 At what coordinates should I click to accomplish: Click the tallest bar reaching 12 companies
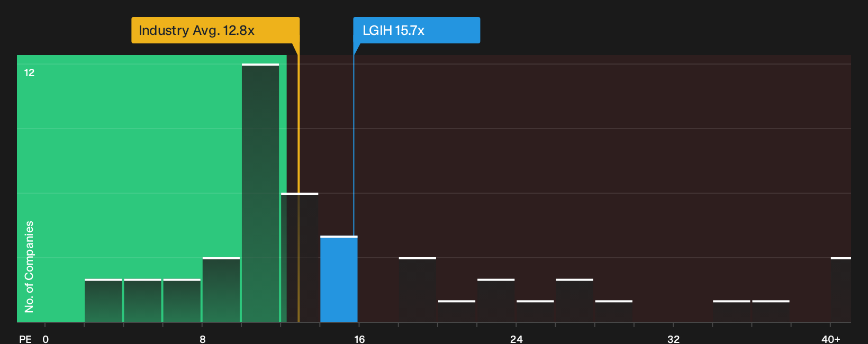(260, 193)
